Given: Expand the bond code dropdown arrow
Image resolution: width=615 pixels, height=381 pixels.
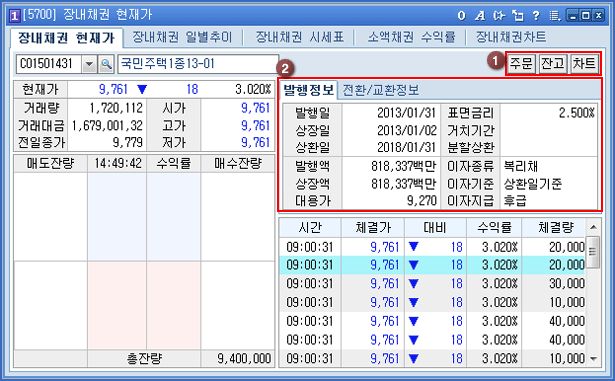Looking at the screenshot, I should coord(89,64).
